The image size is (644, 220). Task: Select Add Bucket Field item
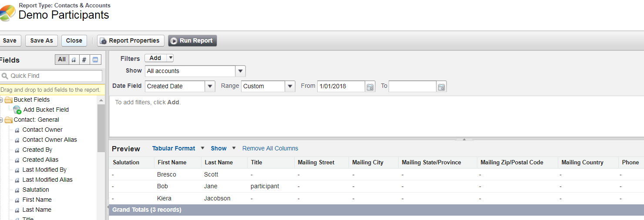click(x=46, y=110)
